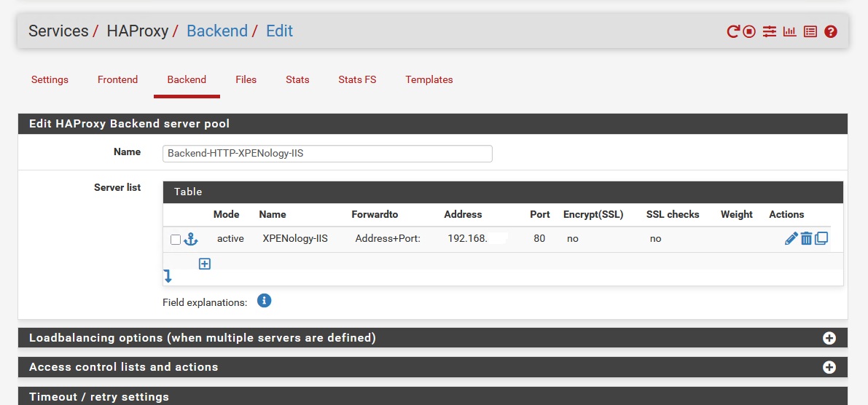Follow the Backend breadcrumb link

[216, 31]
